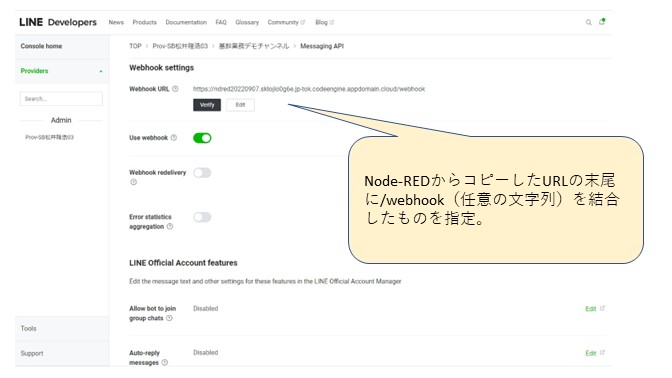Open Webhook redelivery help question icon
The height and width of the screenshot is (378, 672).
pyautogui.click(x=134, y=182)
